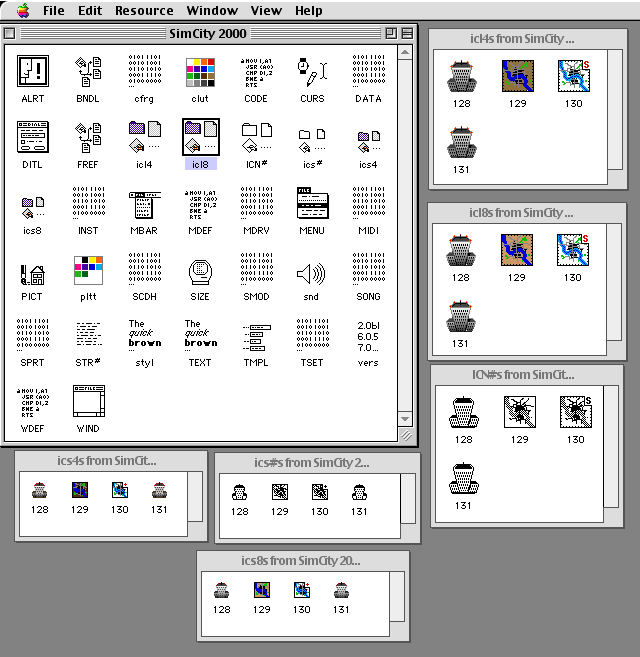640x657 pixels.
Task: Open the SONG resource type
Action: click(x=368, y=269)
